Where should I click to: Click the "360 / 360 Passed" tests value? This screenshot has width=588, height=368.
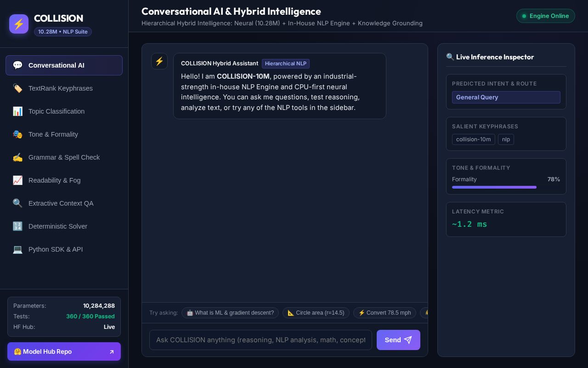click(x=90, y=316)
